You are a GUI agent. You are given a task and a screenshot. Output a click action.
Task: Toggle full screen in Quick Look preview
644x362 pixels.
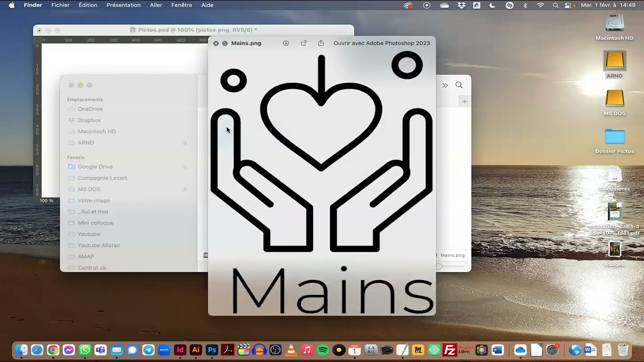click(225, 43)
